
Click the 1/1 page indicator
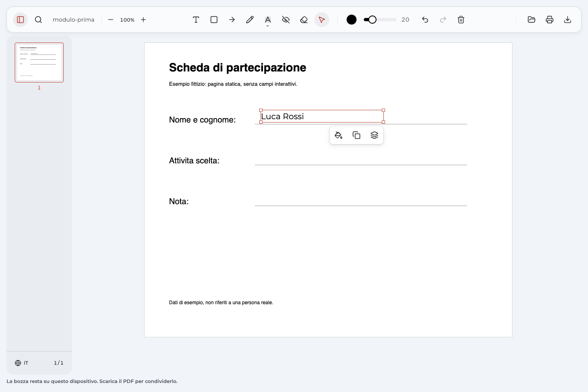(59, 363)
